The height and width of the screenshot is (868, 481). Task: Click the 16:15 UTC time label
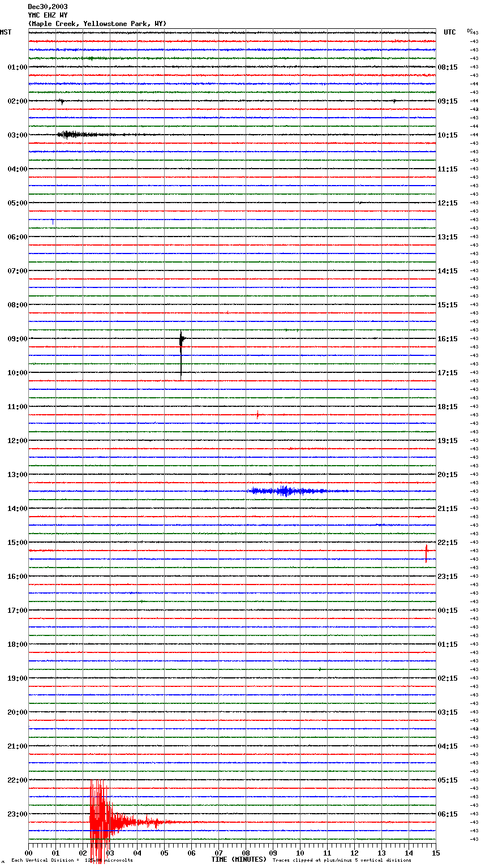pyautogui.click(x=448, y=339)
